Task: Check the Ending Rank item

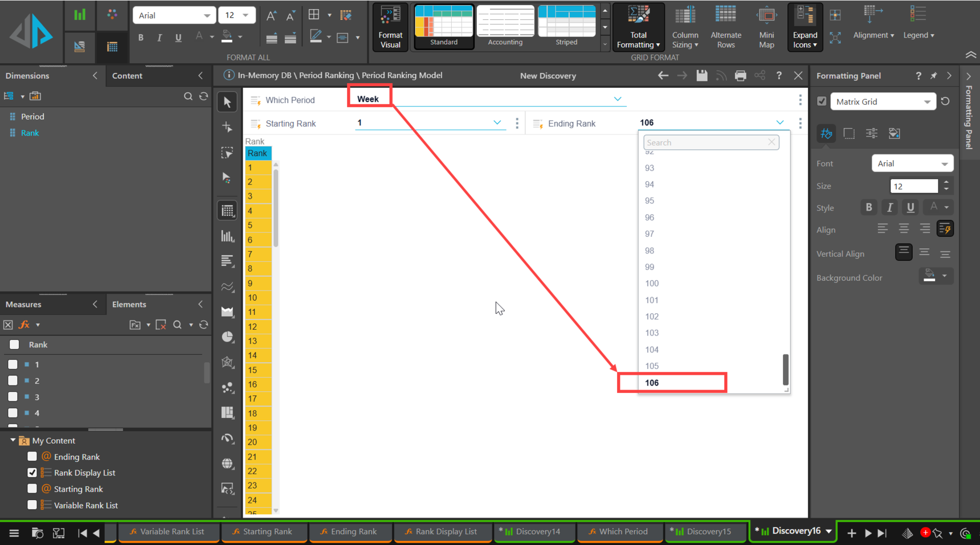Action: pos(32,457)
